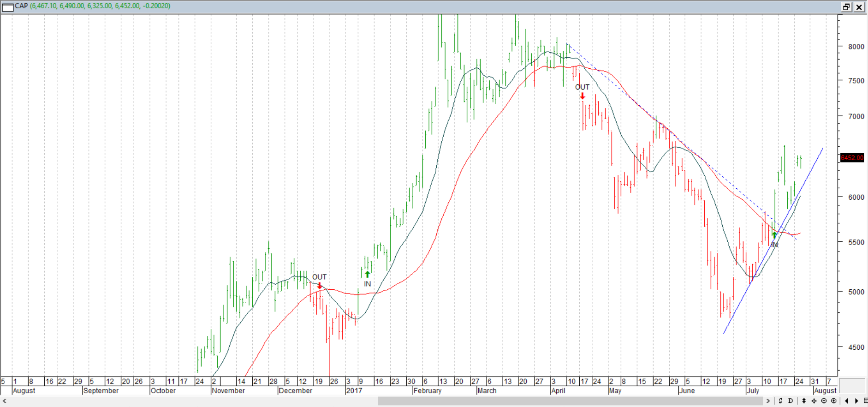Image resolution: width=868 pixels, height=407 pixels.
Task: Click the horizontal scrollbar thumb
Action: click(570, 401)
